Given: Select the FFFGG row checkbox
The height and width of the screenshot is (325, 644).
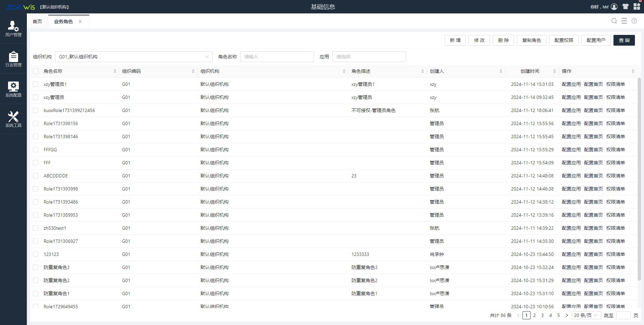Looking at the screenshot, I should tap(36, 150).
